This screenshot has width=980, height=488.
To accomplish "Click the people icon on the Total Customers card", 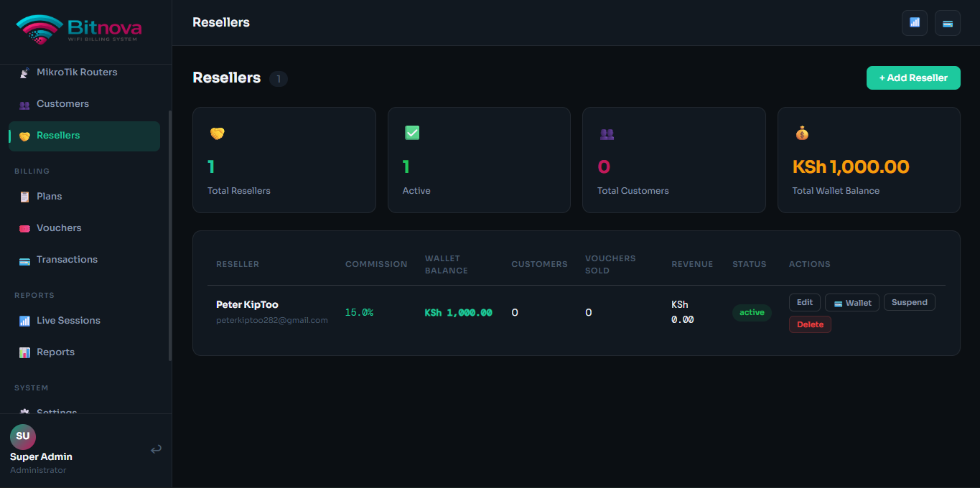I will point(607,133).
